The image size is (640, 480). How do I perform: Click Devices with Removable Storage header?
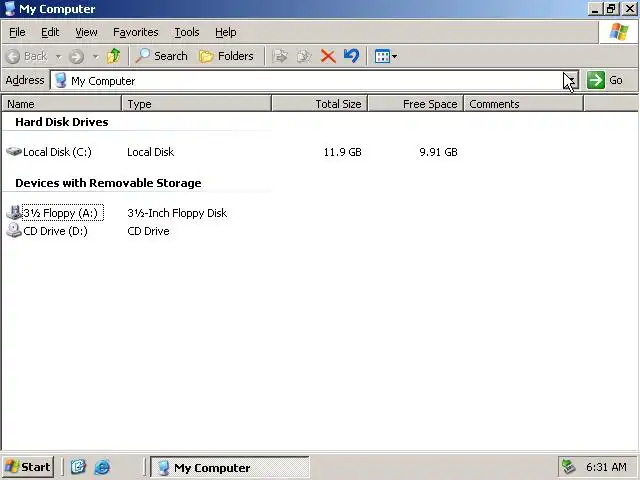click(108, 183)
